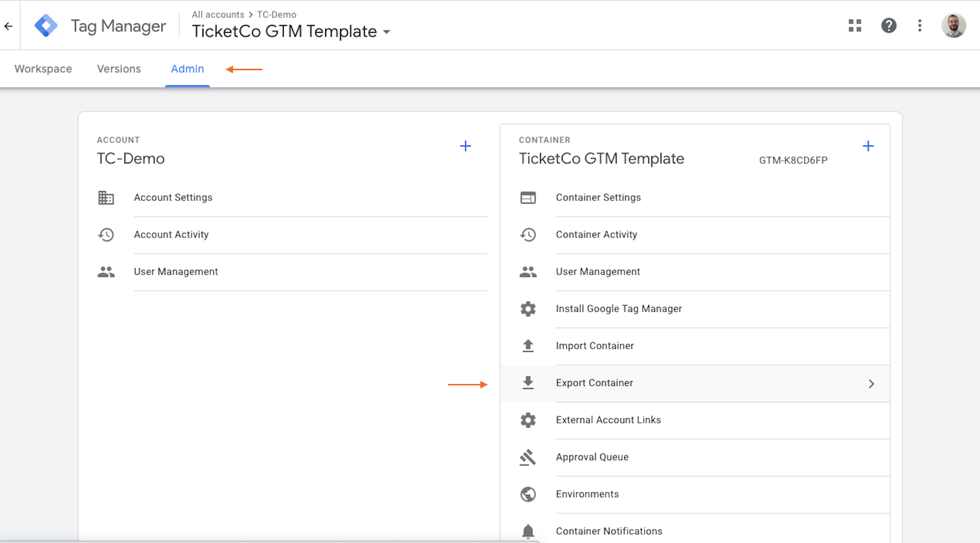Click TicketCo GTM Template container heading

(601, 159)
